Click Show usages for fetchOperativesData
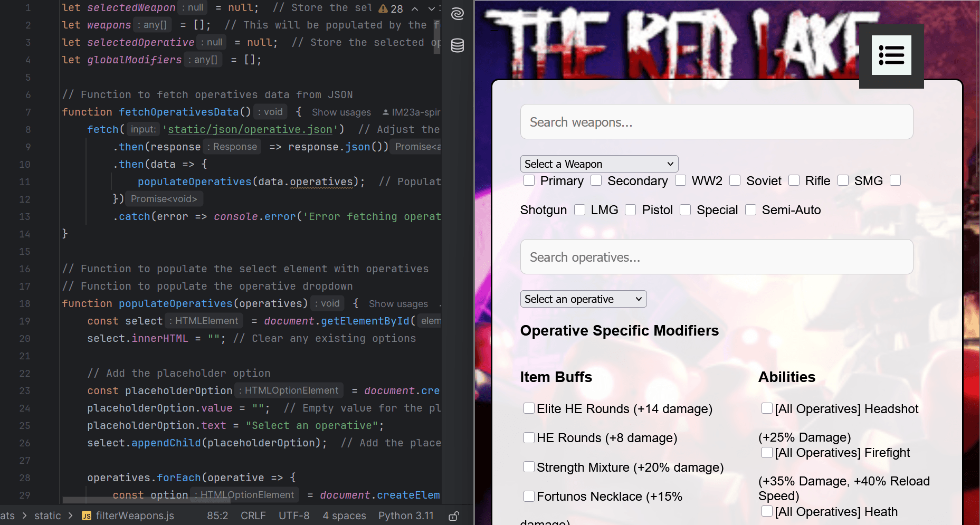The image size is (980, 525). click(x=341, y=112)
